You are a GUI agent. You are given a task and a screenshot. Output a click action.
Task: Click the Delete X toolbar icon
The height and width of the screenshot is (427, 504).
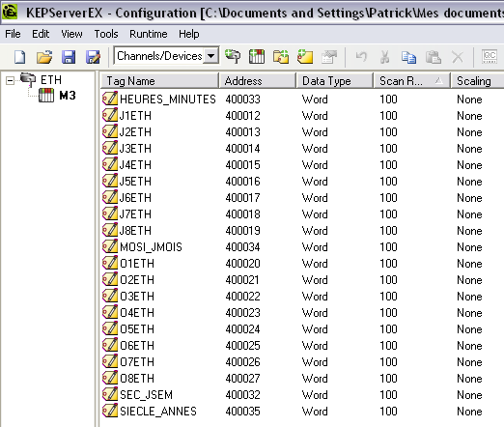tap(458, 57)
